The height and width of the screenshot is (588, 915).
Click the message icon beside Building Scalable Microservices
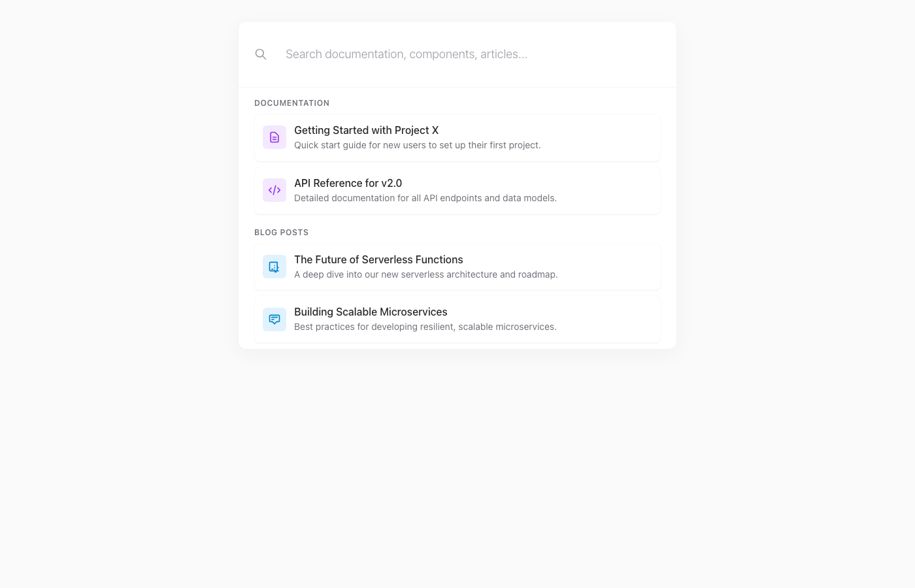(274, 319)
